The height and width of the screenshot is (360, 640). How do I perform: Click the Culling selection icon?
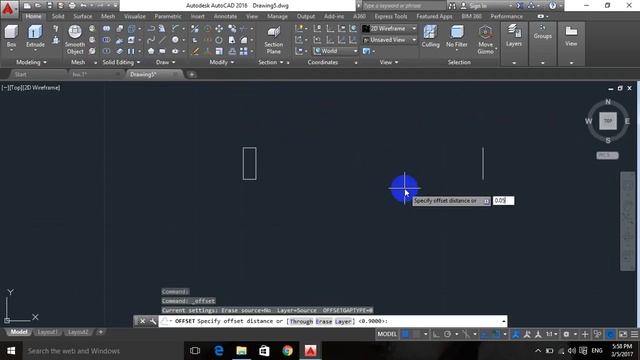point(430,36)
